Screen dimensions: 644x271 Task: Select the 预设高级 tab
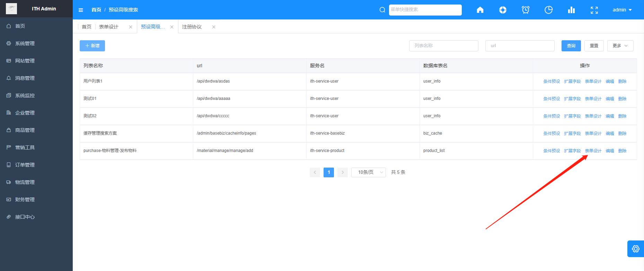pyautogui.click(x=153, y=27)
